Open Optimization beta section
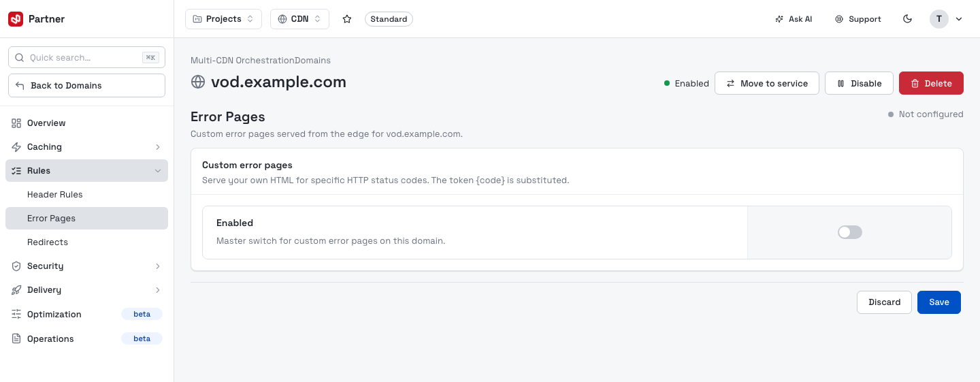980x382 pixels. pyautogui.click(x=86, y=315)
